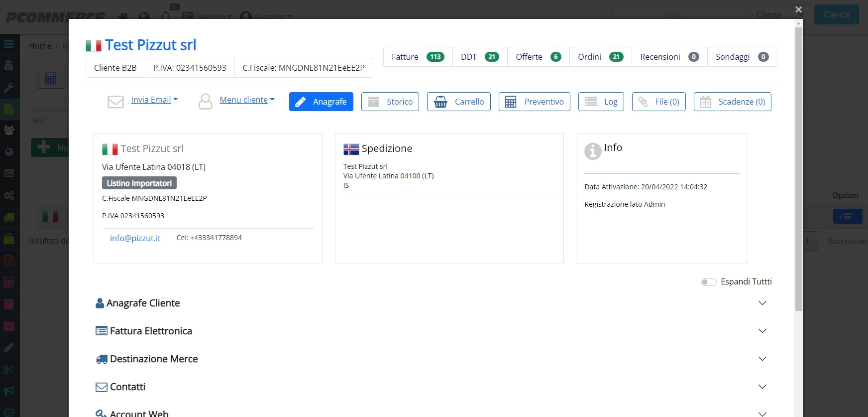Click the modal vertical scrollbar
Viewport: 868px width, 417px height.
[798, 169]
